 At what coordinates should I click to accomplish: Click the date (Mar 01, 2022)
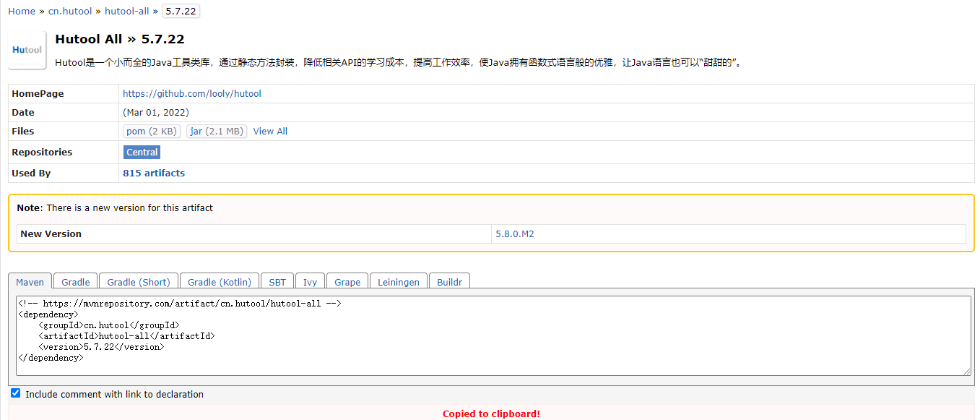(156, 112)
